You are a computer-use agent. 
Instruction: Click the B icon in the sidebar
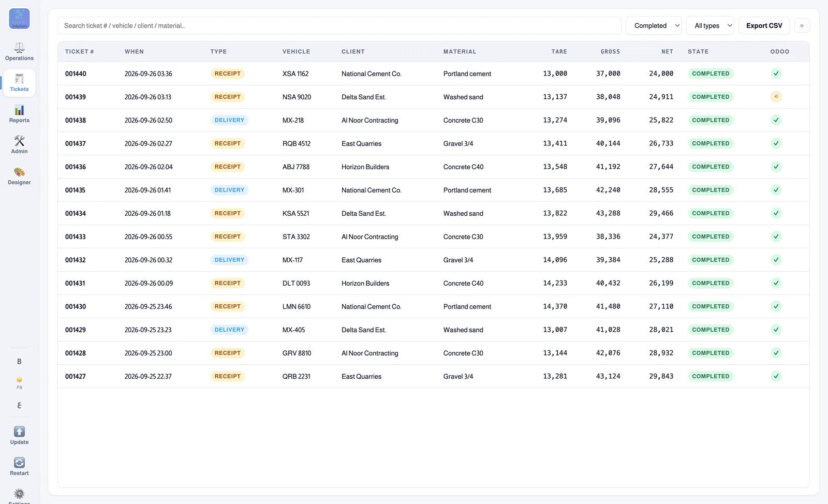click(x=19, y=362)
